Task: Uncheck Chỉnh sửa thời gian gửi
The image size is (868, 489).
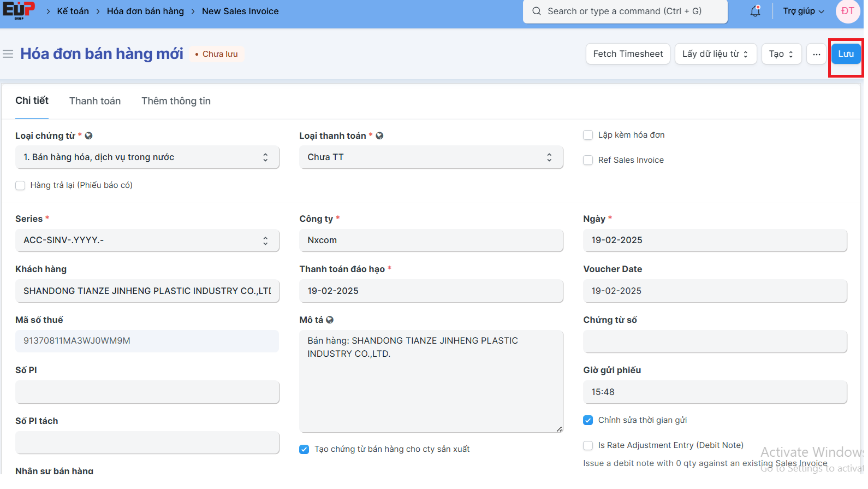Action: tap(588, 420)
